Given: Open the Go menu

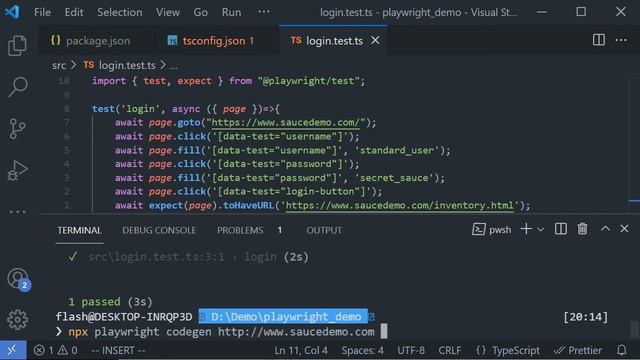Looking at the screenshot, I should [x=200, y=12].
